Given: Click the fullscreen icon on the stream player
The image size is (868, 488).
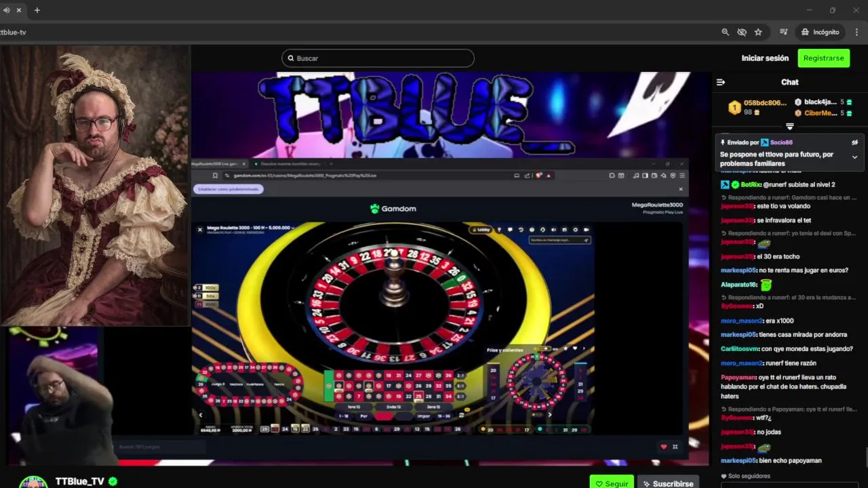Looking at the screenshot, I should (x=675, y=447).
